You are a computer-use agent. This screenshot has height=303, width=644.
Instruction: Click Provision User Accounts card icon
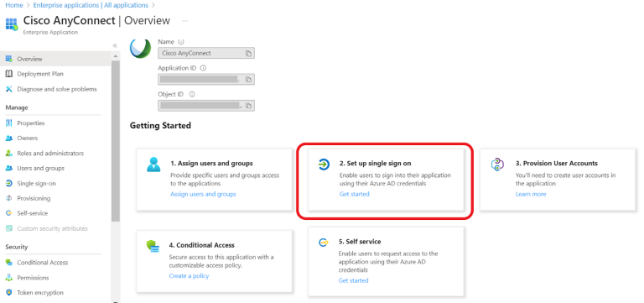497,165
